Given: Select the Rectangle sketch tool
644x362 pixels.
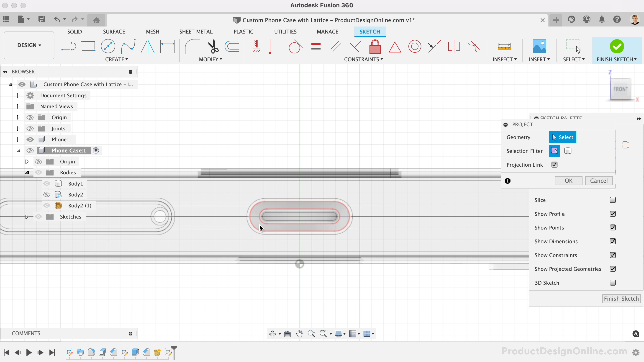Looking at the screenshot, I should coord(88,46).
